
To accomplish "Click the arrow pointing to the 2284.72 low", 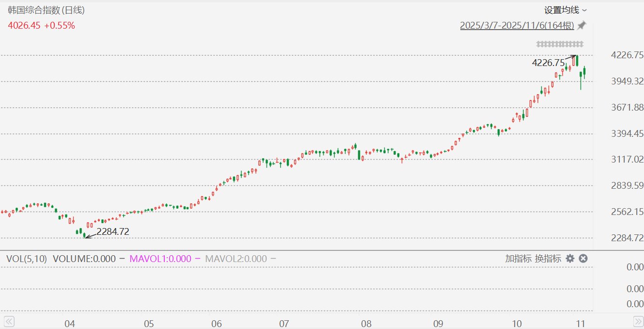I will point(90,235).
